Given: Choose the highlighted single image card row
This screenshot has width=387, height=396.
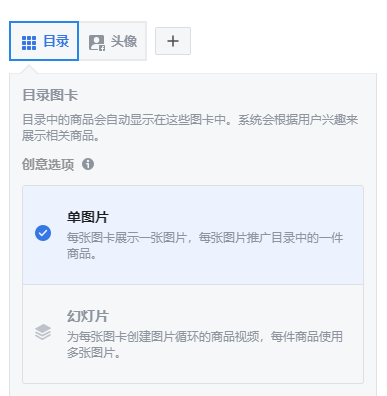Looking at the screenshot, I should (193, 235).
